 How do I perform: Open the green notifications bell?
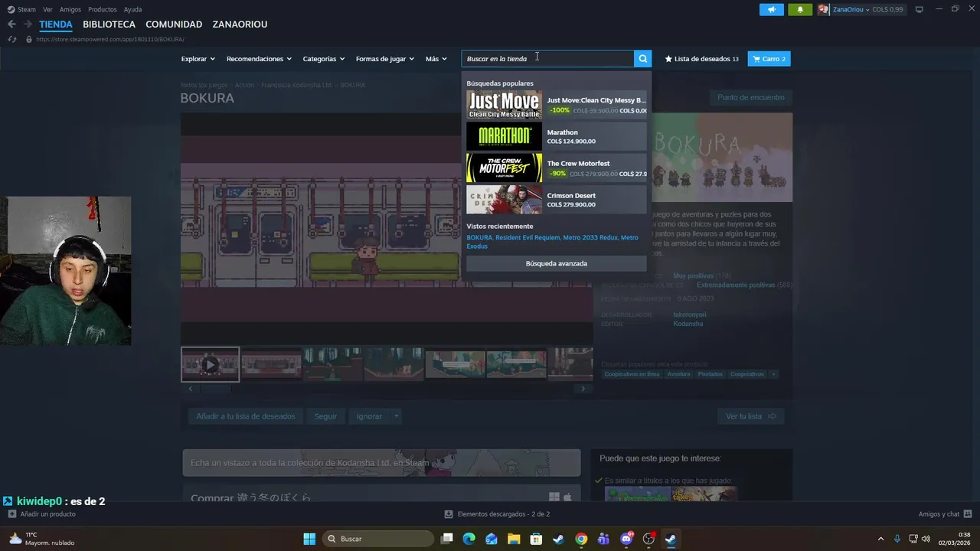click(x=800, y=9)
